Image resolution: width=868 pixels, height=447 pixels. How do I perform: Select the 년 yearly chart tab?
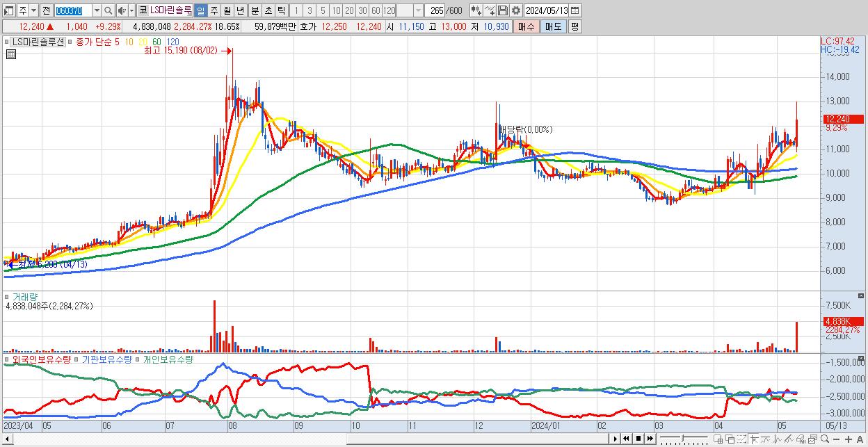[240, 11]
